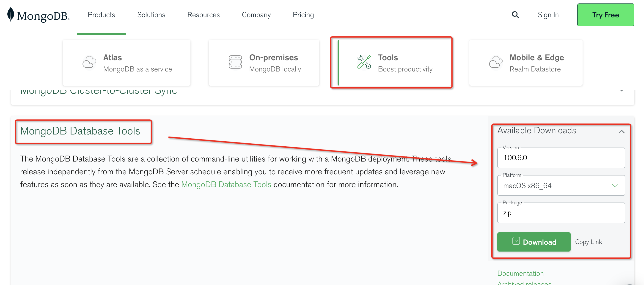The width and height of the screenshot is (644, 285).
Task: Click the MongoDB leaf logo
Action: pos(11,14)
